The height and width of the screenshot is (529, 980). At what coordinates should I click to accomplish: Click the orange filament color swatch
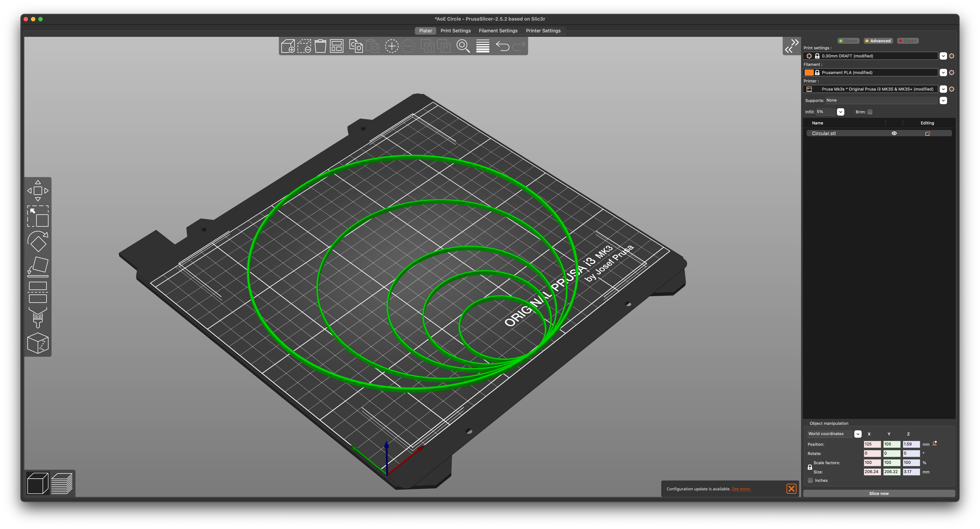point(809,73)
